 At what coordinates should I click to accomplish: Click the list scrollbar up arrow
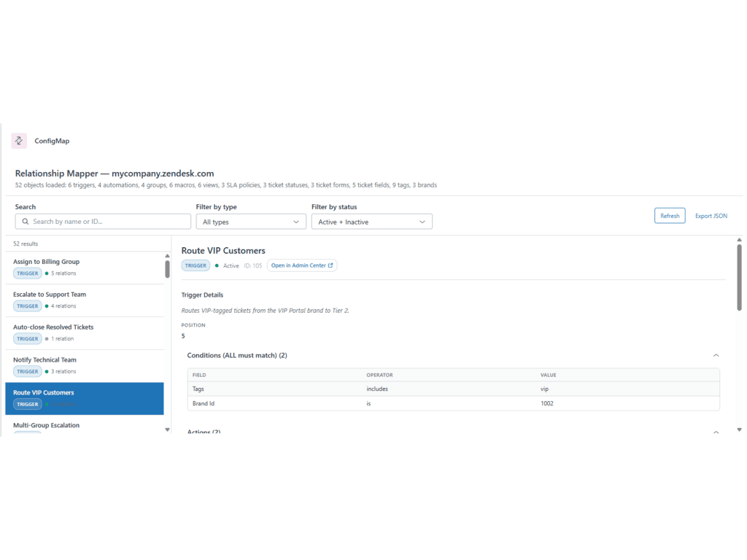pos(167,256)
